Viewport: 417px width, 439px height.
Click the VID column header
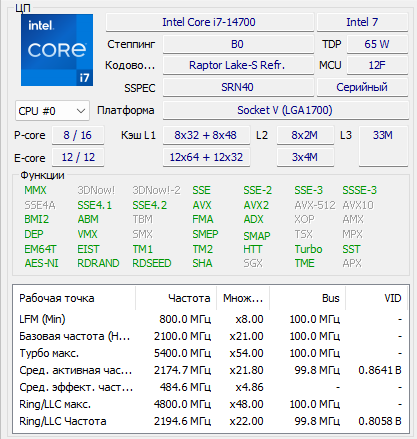click(x=377, y=298)
